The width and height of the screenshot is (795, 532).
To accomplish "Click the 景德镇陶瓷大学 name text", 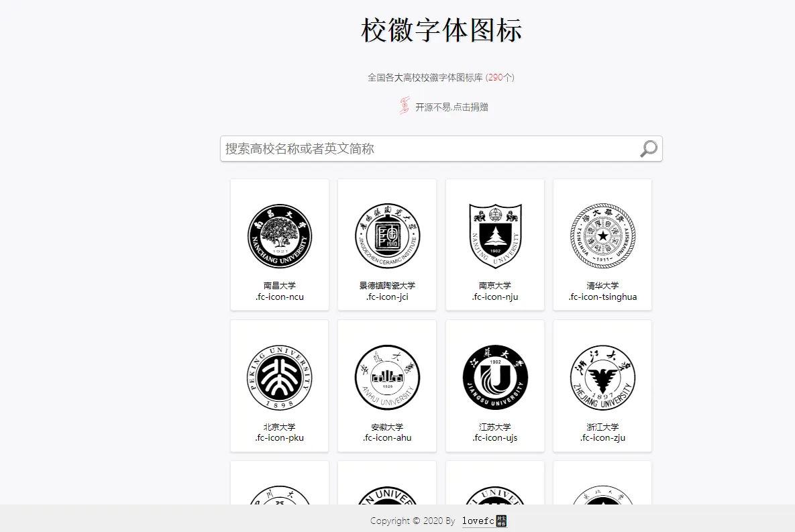I will pos(387,286).
